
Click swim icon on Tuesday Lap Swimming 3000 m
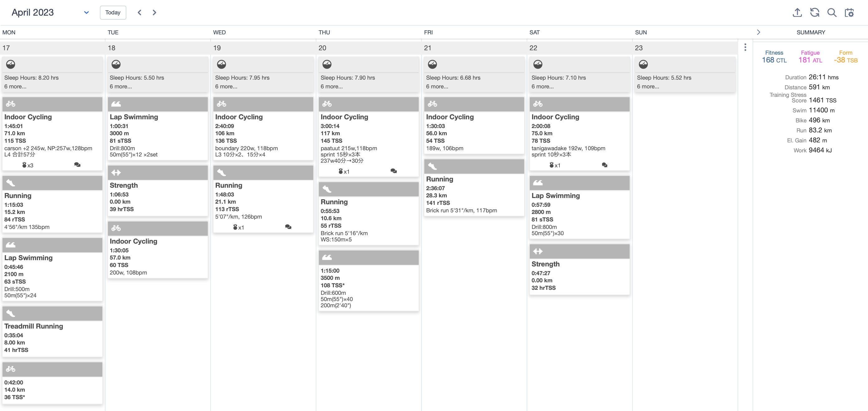click(x=116, y=104)
